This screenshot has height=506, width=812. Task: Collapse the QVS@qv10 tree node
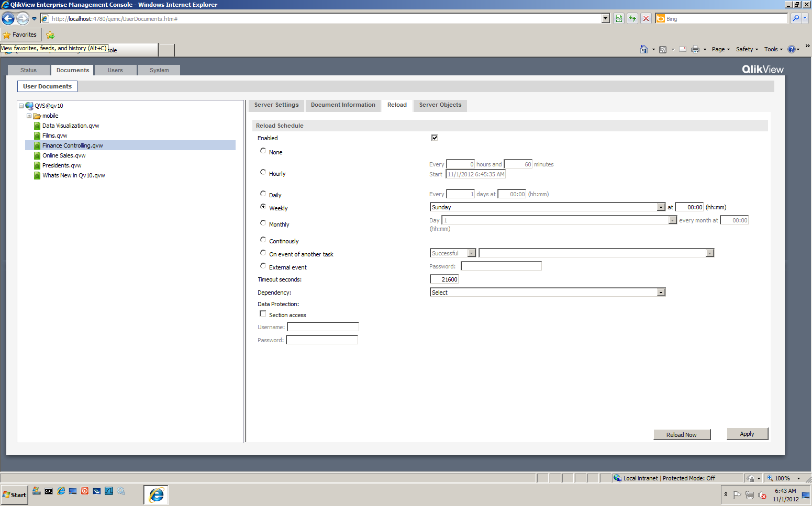point(21,106)
